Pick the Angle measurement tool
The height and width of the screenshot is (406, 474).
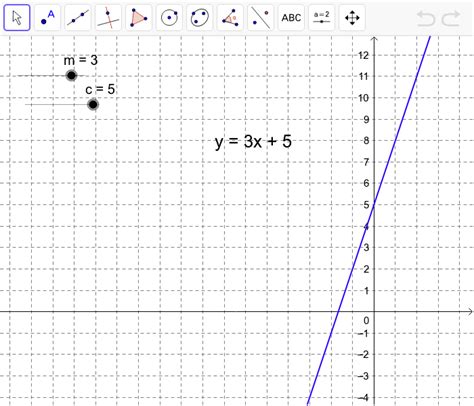click(230, 18)
